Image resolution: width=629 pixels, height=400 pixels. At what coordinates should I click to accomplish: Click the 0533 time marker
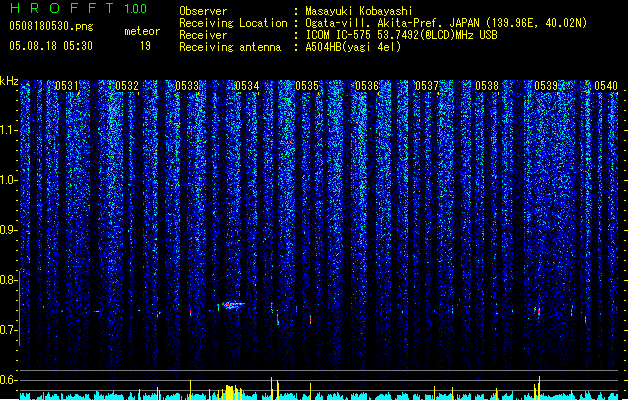(187, 86)
